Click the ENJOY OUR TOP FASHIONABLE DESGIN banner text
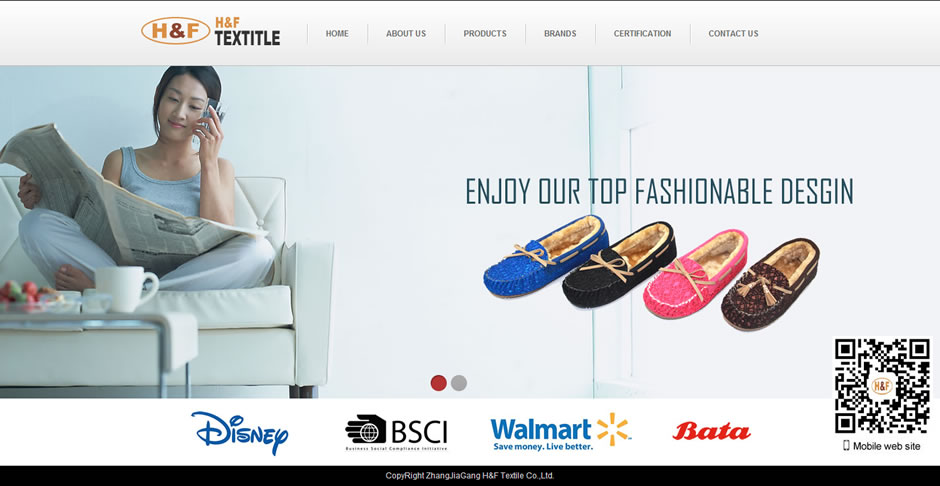Screen dimensions: 940x486 tap(659, 191)
